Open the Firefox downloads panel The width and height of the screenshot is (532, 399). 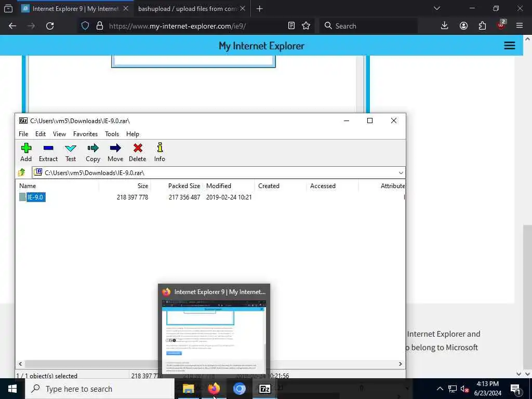point(445,26)
